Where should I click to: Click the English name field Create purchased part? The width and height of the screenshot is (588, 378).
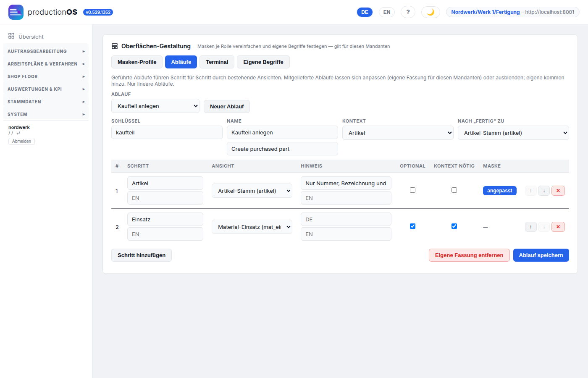point(282,149)
